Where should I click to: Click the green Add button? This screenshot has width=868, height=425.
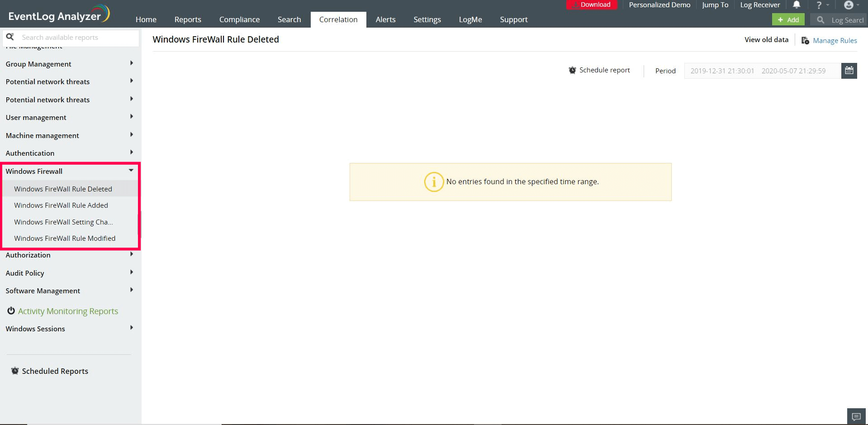tap(788, 20)
